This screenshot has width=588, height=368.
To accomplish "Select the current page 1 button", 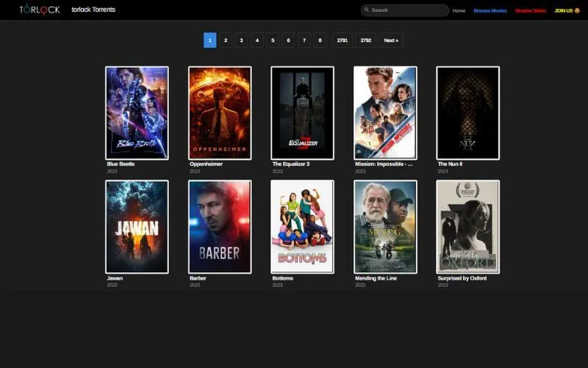I will point(209,40).
